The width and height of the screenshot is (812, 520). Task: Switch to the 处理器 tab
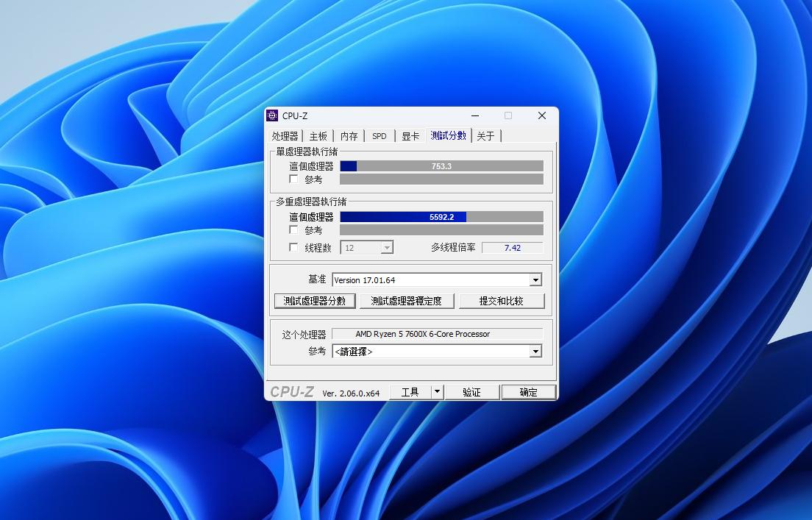284,136
